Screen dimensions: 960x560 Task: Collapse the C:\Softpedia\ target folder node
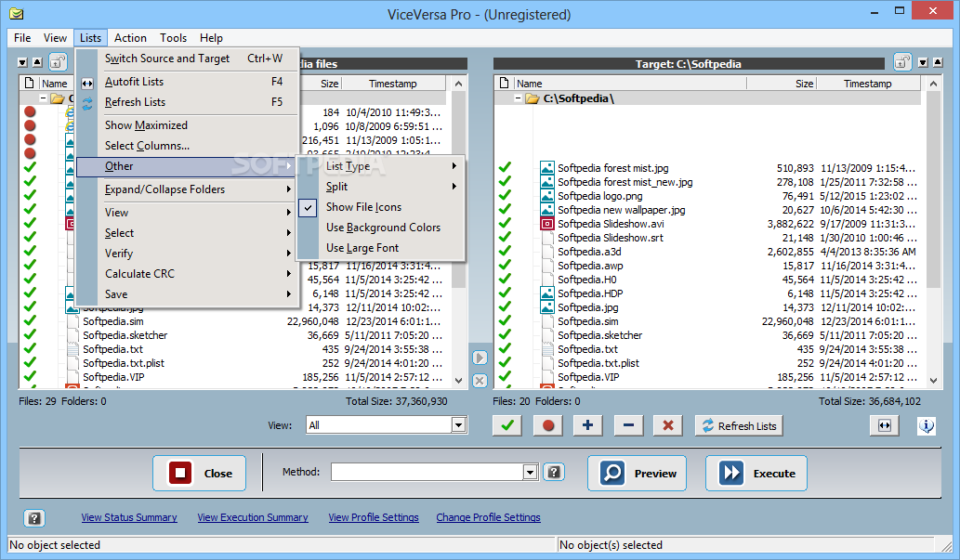point(518,98)
